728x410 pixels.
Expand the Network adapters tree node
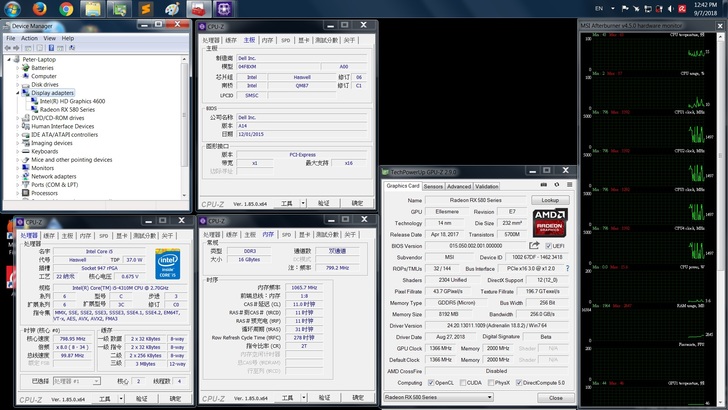[x=19, y=176]
